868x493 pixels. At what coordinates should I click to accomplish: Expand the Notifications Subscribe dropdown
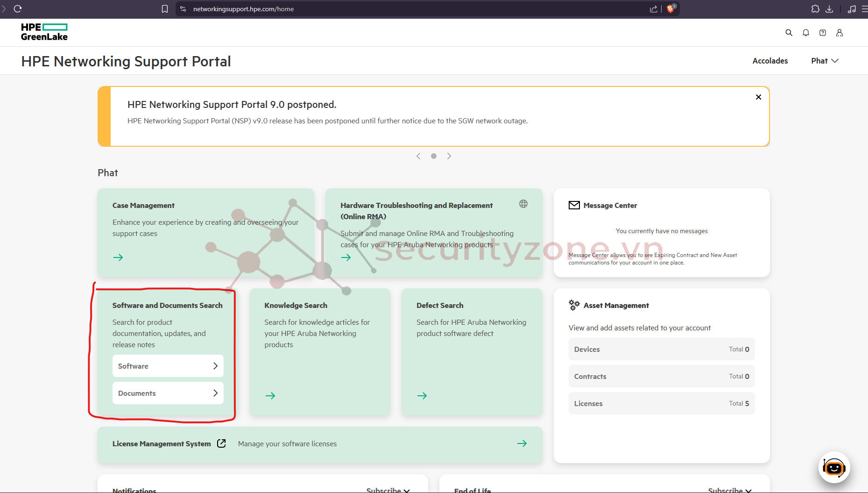click(x=388, y=490)
